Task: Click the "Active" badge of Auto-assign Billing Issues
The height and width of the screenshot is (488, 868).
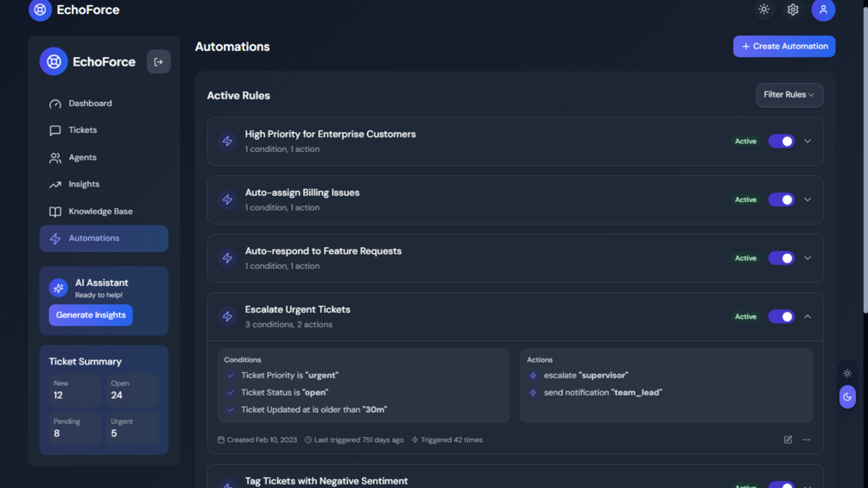Action: [x=745, y=200]
